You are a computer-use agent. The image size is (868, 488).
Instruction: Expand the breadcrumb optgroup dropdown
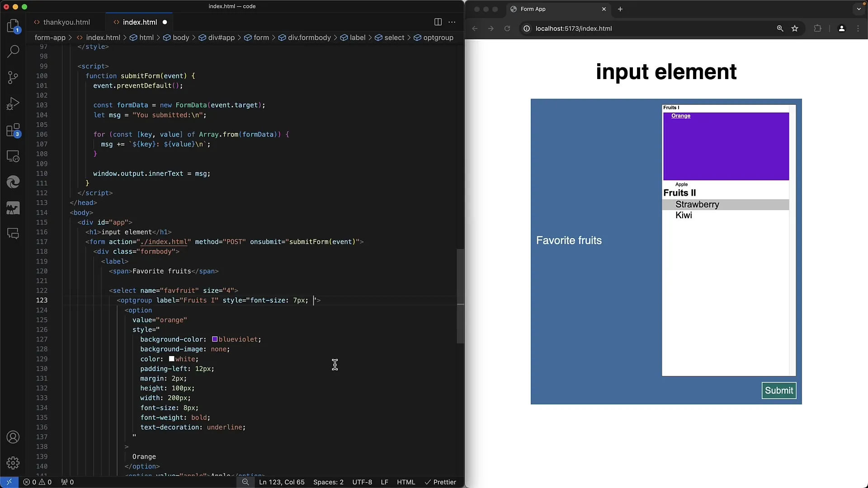pos(438,37)
